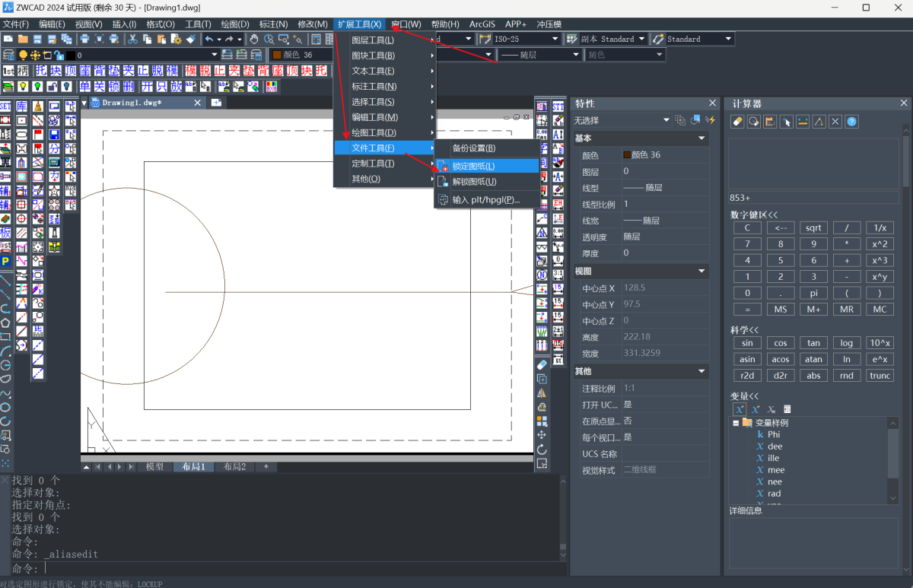
Task: Click the Match Properties brush icon
Action: pyautogui.click(x=191, y=39)
